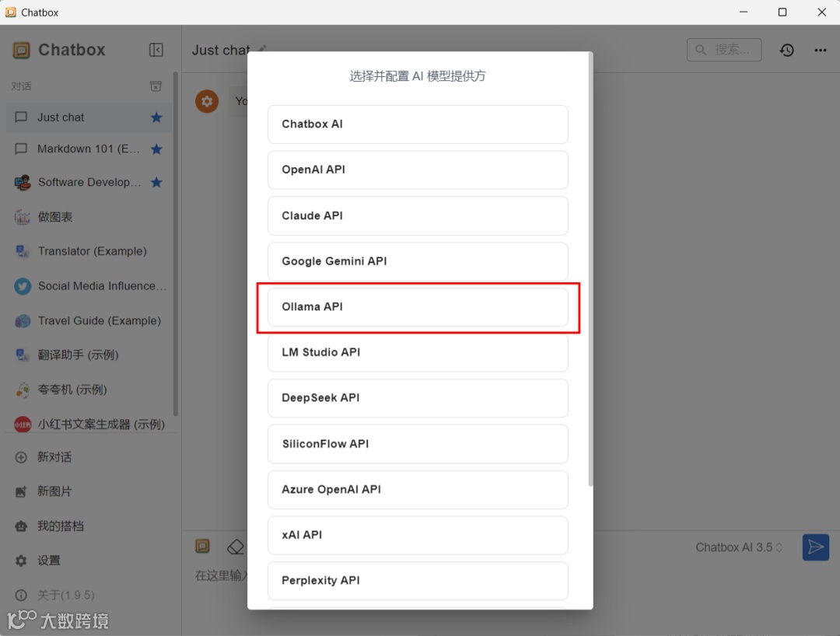This screenshot has width=840, height=636.
Task: Click the icon beside 夸夸机 (示例)
Action: (x=23, y=390)
